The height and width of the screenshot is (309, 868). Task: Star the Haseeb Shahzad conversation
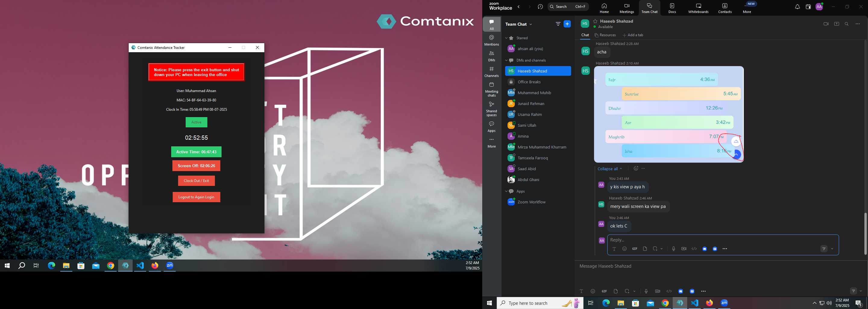(x=595, y=21)
